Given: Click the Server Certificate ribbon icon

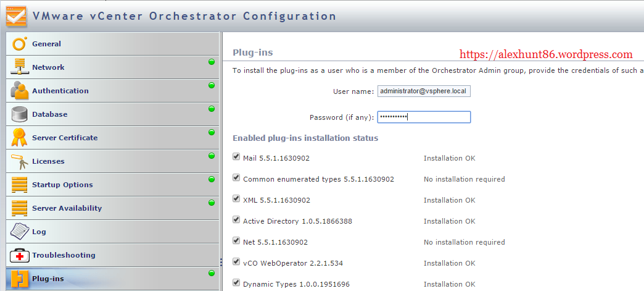Looking at the screenshot, I should pyautogui.click(x=19, y=138).
